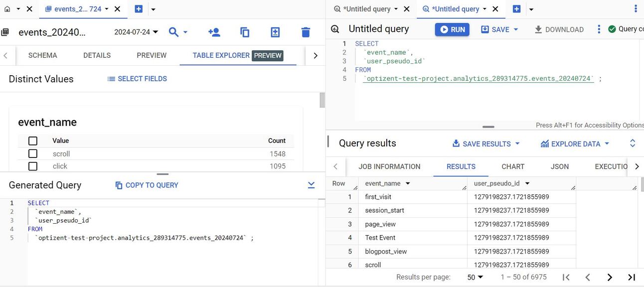Open the 2024-07-24 date selector
The width and height of the screenshot is (644, 287).
tap(136, 31)
